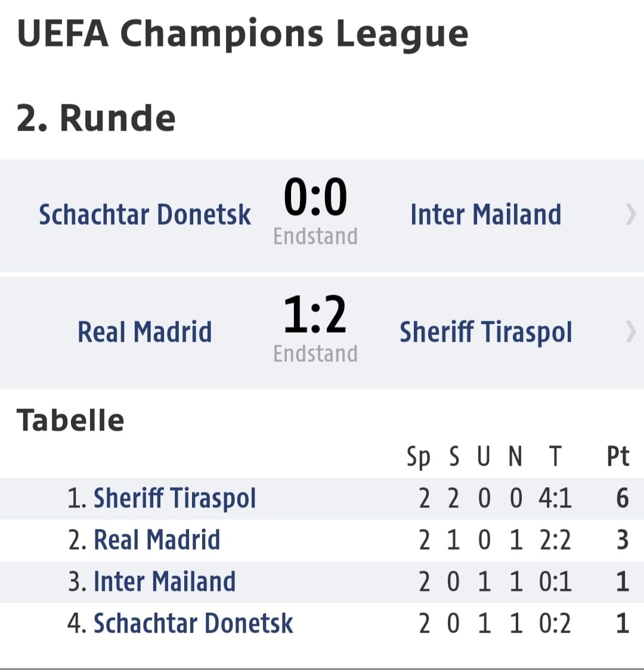644x670 pixels.
Task: Open Sheriff Tiraspol in the table
Action: point(174,499)
